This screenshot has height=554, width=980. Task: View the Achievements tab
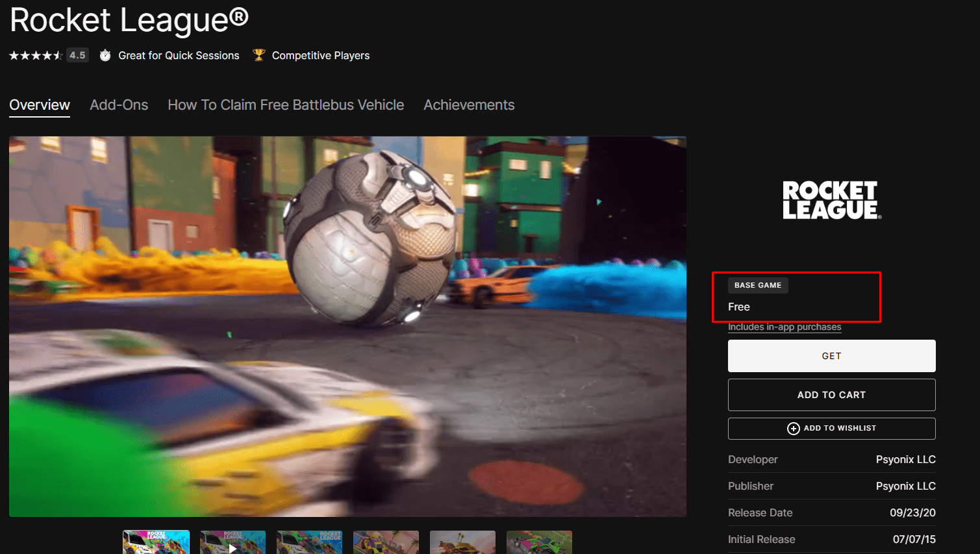pos(469,105)
